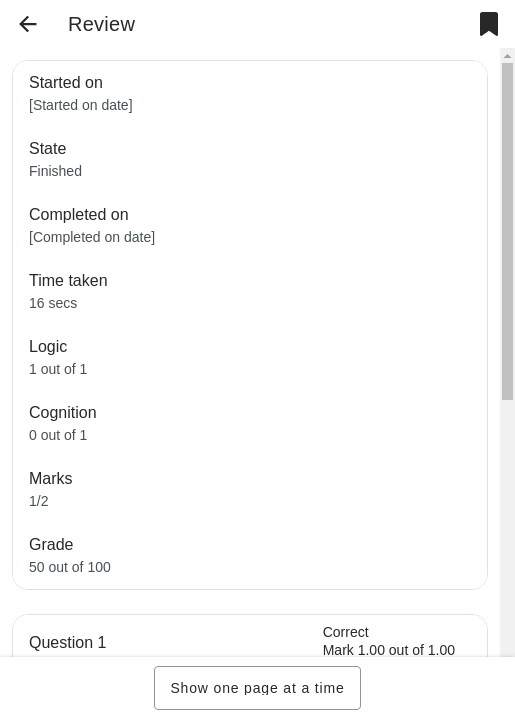The height and width of the screenshot is (720, 515).
Task: Click Mark 1.00 out of 1.00 text
Action: click(x=389, y=650)
